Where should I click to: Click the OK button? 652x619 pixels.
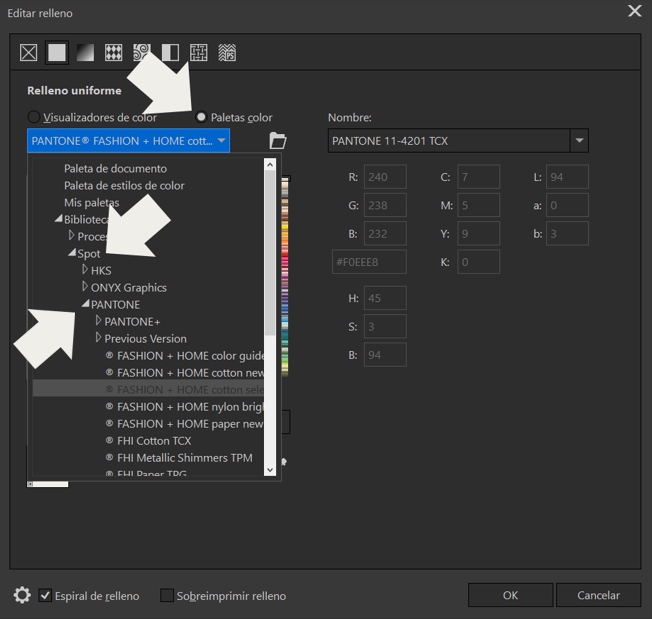click(510, 595)
